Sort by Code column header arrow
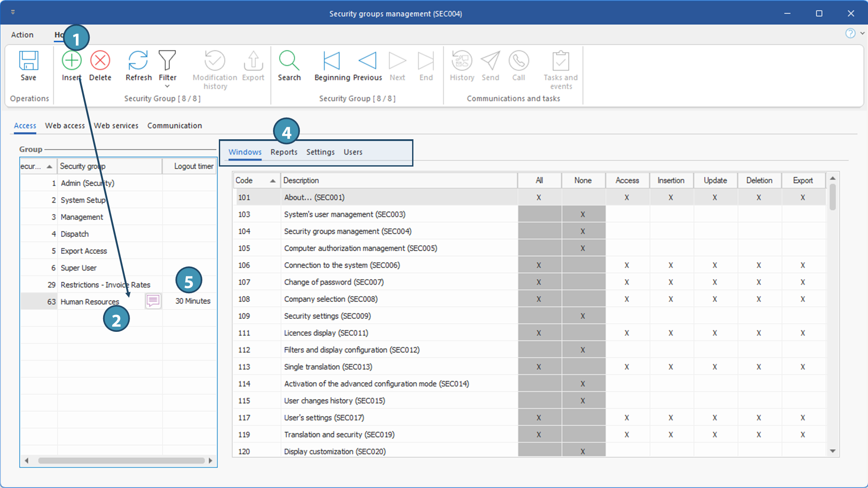The image size is (868, 488). pos(273,181)
